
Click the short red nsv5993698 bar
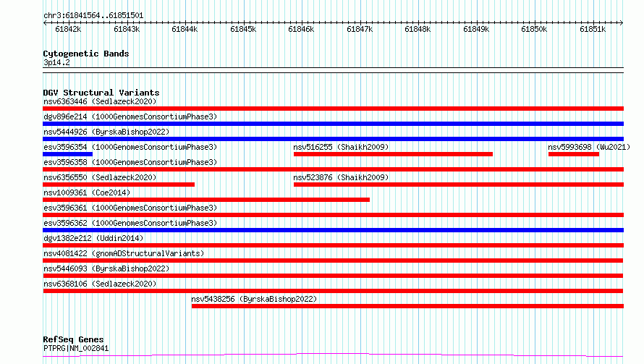click(x=574, y=154)
